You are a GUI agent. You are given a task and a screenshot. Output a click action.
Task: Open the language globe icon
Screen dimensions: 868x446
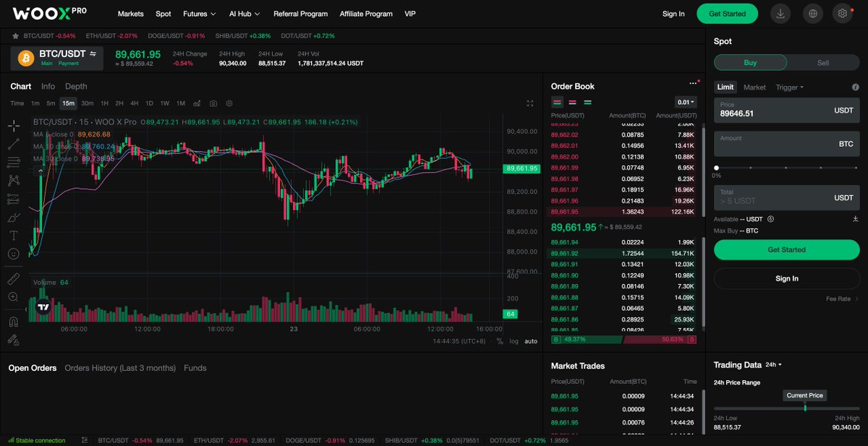pyautogui.click(x=814, y=13)
